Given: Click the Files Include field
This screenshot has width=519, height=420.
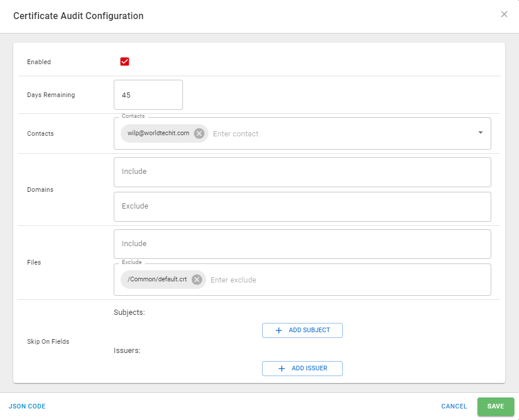Looking at the screenshot, I should point(302,244).
